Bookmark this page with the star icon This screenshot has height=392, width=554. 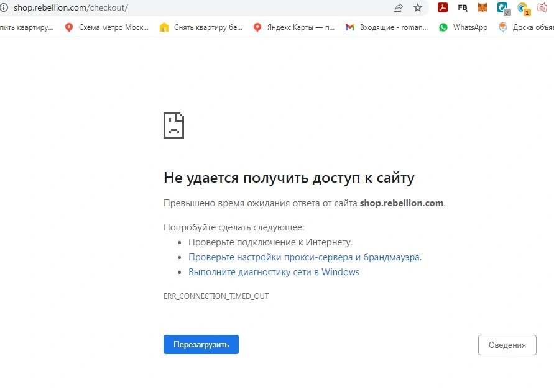click(418, 8)
